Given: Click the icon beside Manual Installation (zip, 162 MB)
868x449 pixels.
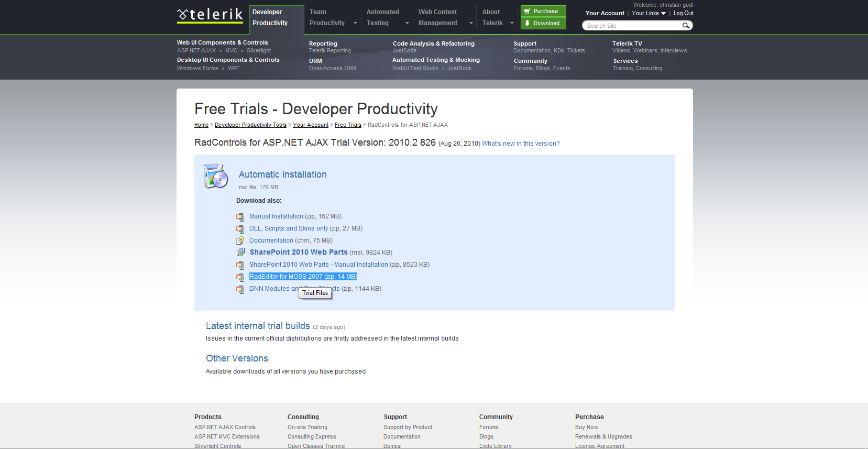Looking at the screenshot, I should 240,217.
